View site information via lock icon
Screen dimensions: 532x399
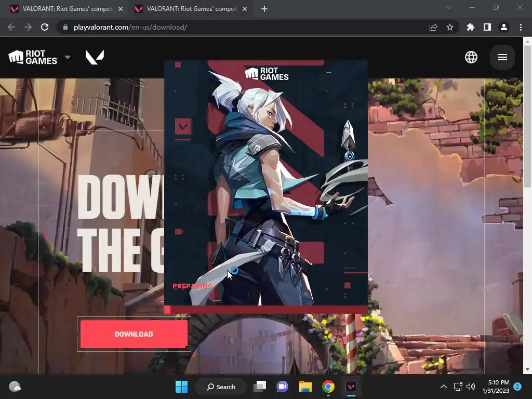coord(65,27)
